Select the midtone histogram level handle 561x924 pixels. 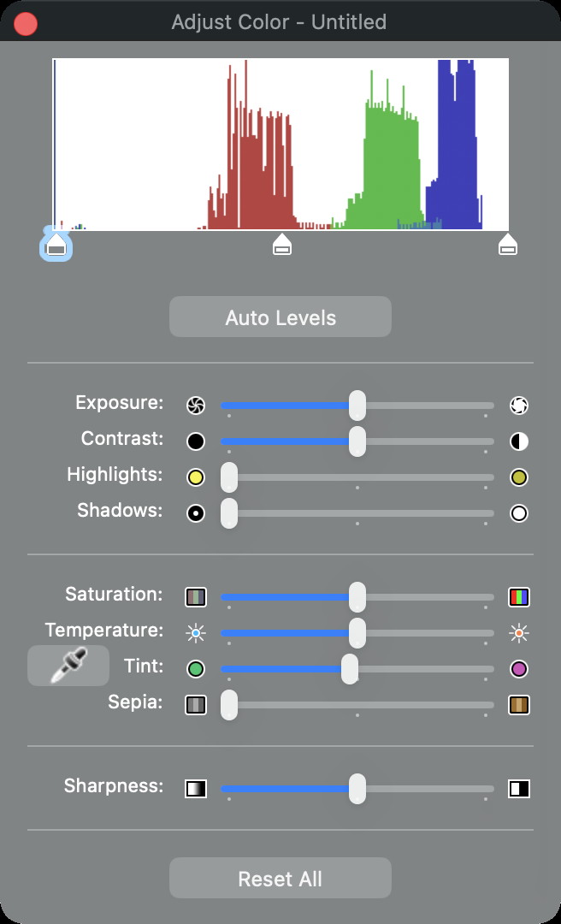pyautogui.click(x=282, y=246)
